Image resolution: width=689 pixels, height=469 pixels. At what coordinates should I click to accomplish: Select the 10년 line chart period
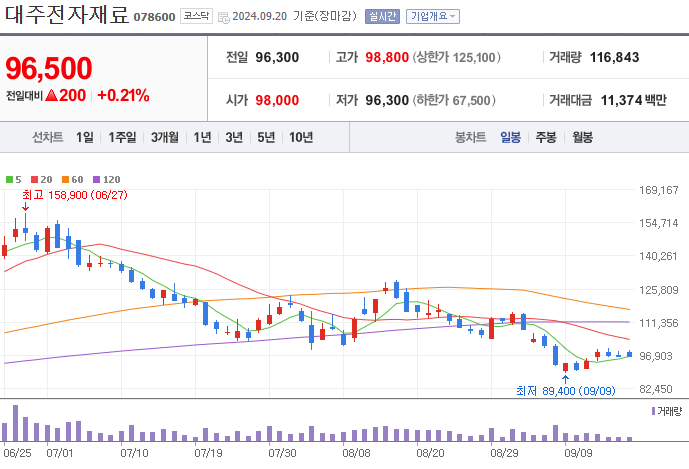[x=301, y=138]
